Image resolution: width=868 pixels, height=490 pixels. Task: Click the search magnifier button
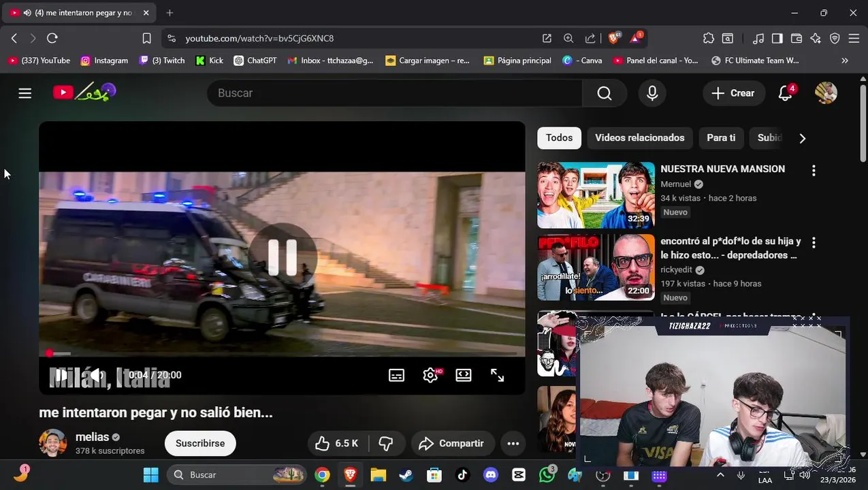(x=605, y=93)
